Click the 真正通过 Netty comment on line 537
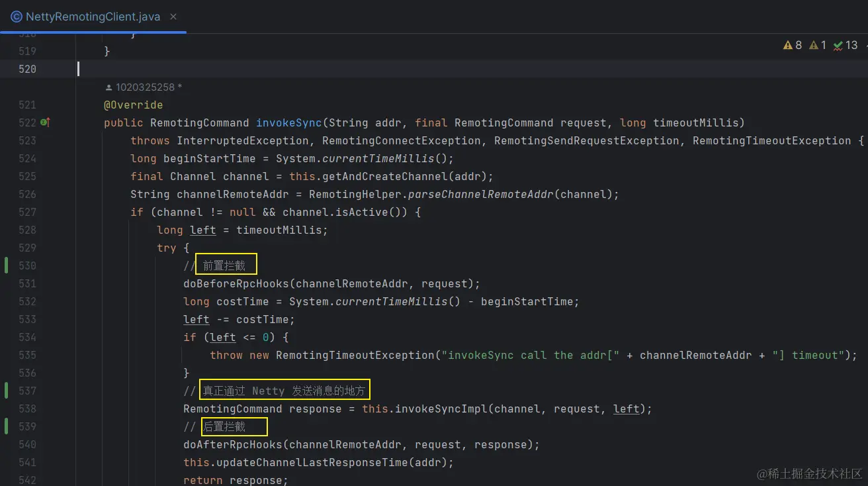This screenshot has height=486, width=868. coord(284,391)
